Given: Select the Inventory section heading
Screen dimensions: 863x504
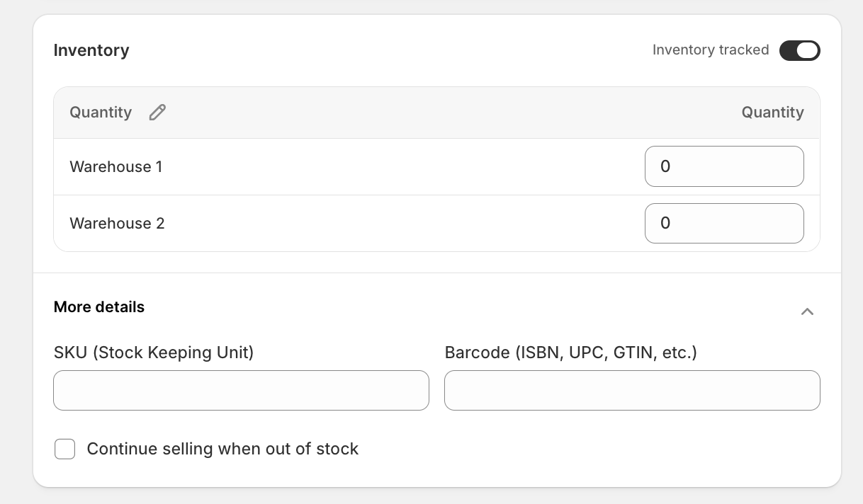Looking at the screenshot, I should 91,50.
